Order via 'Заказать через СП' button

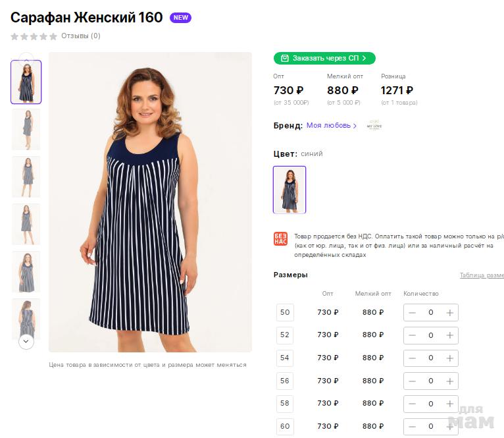tap(324, 58)
